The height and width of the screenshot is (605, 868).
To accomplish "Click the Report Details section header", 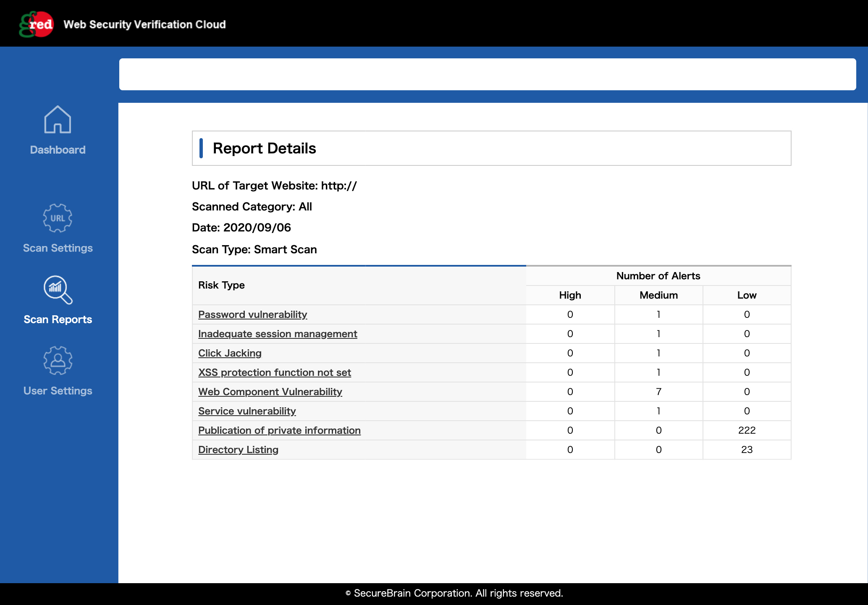I will [264, 148].
